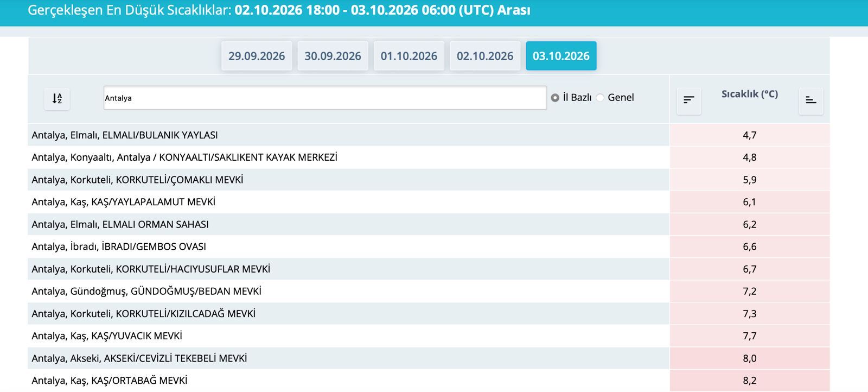Open the 29.09.2026 date tab
868x392 pixels.
[x=257, y=56]
